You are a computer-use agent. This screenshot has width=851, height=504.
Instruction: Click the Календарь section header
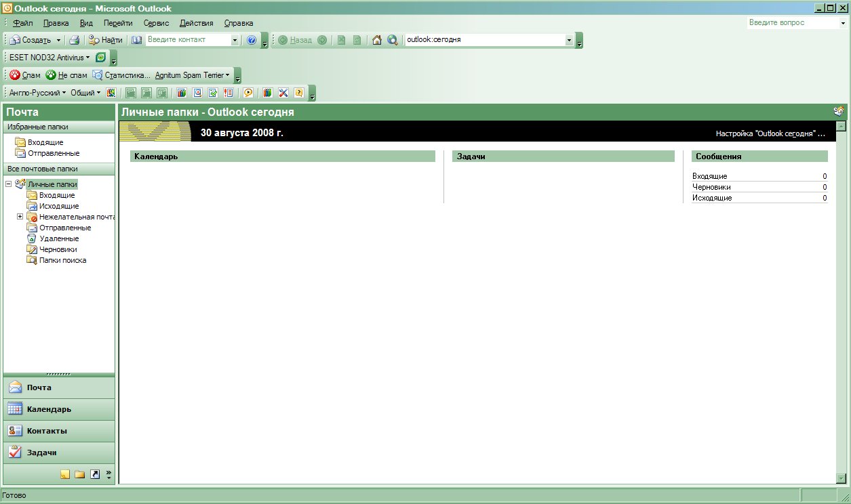[x=282, y=156]
